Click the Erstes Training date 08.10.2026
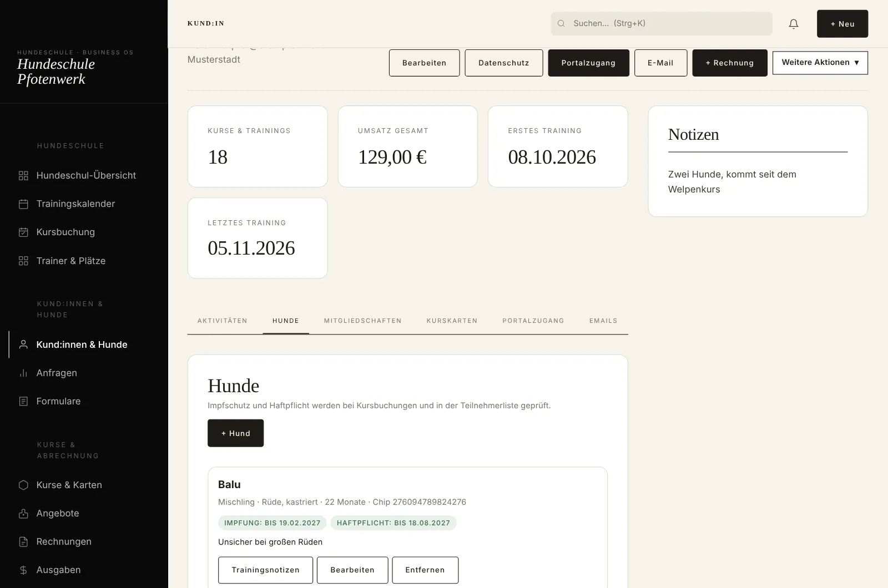Viewport: 888px width, 588px height. (x=552, y=157)
